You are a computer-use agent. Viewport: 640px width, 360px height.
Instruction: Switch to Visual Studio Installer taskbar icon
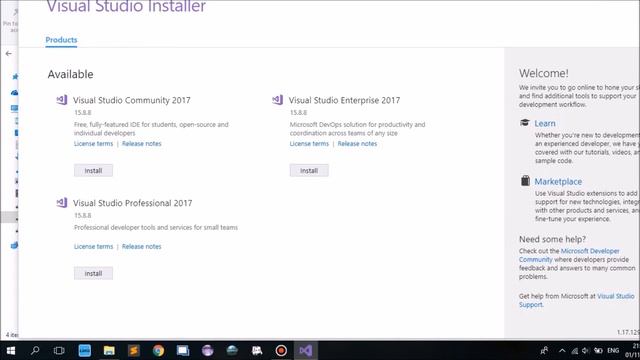306,351
